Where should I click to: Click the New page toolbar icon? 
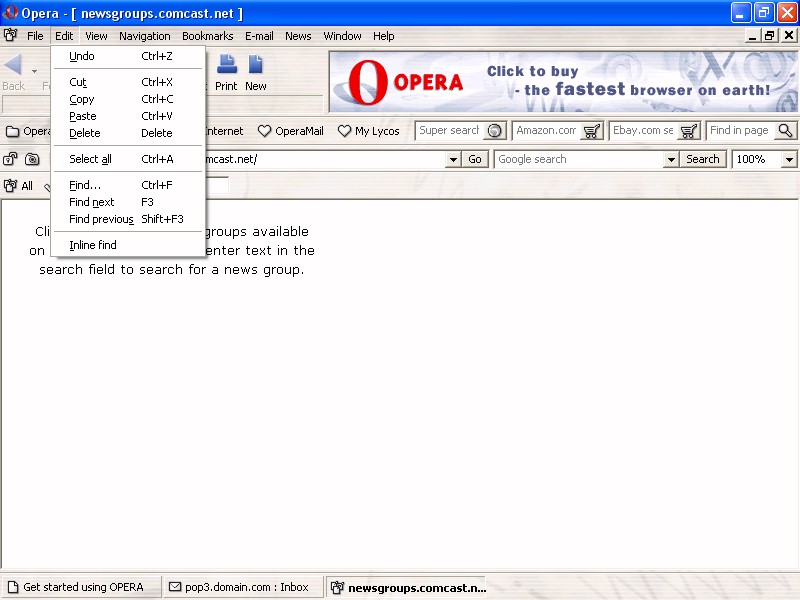click(255, 65)
